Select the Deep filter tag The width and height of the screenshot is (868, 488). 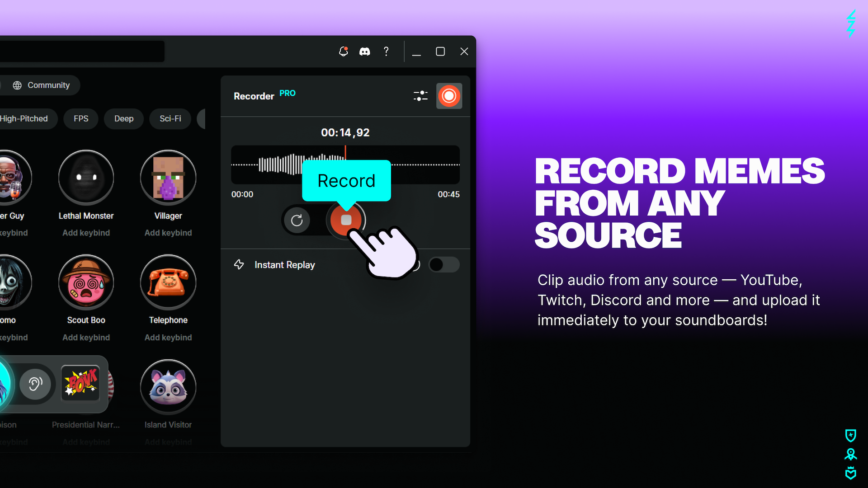[x=123, y=119]
